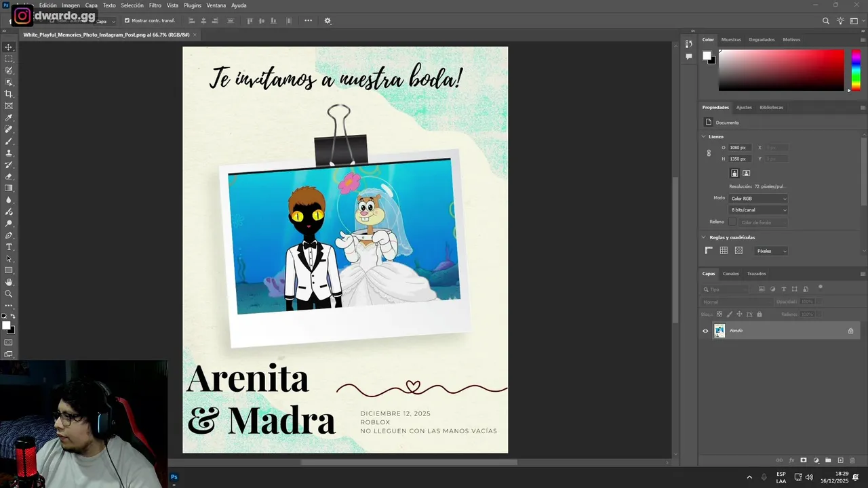This screenshot has width=868, height=488.
Task: Click the delete layer trash icon
Action: (853, 460)
